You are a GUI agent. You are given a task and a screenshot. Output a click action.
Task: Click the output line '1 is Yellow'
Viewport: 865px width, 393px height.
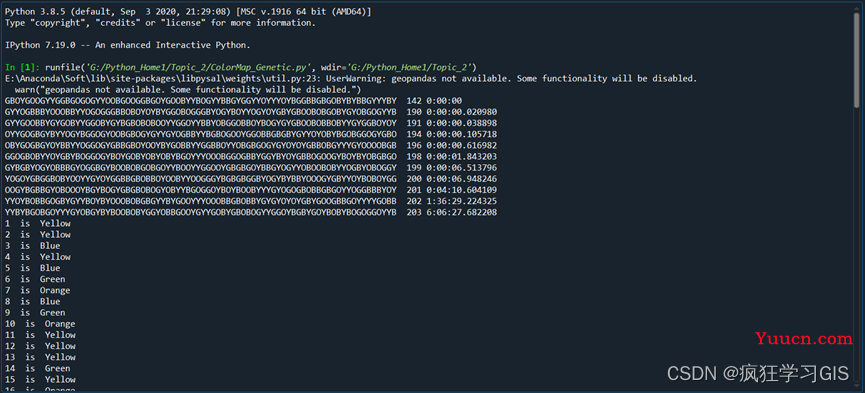coord(38,224)
